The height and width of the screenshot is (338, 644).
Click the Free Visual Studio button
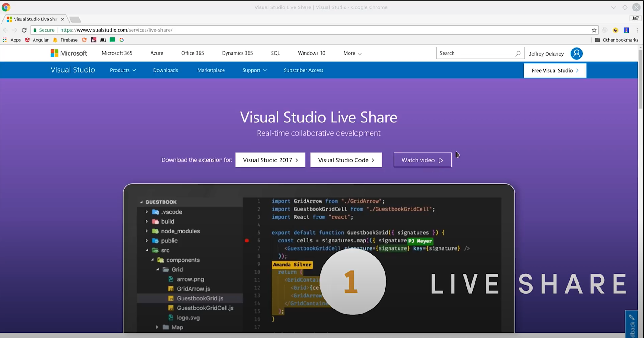(x=555, y=70)
